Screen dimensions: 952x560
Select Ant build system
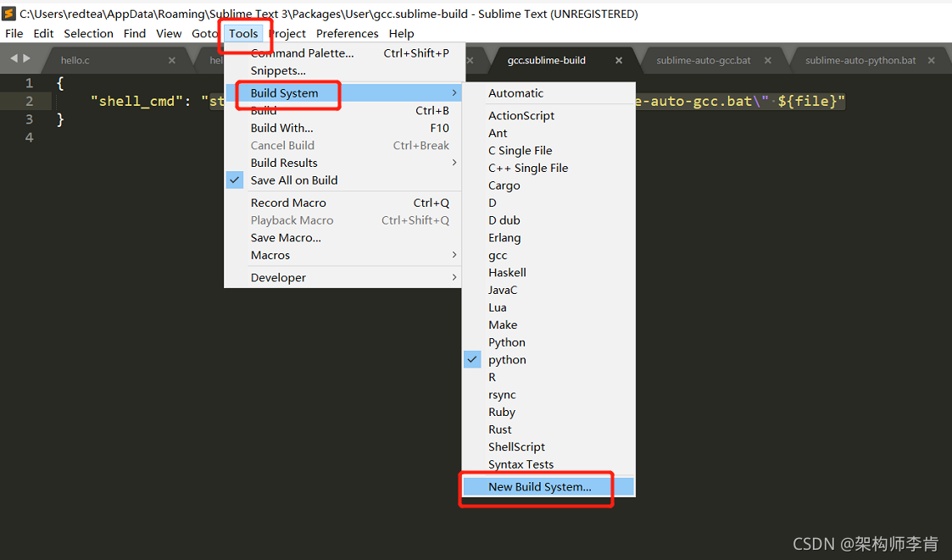pos(548,133)
